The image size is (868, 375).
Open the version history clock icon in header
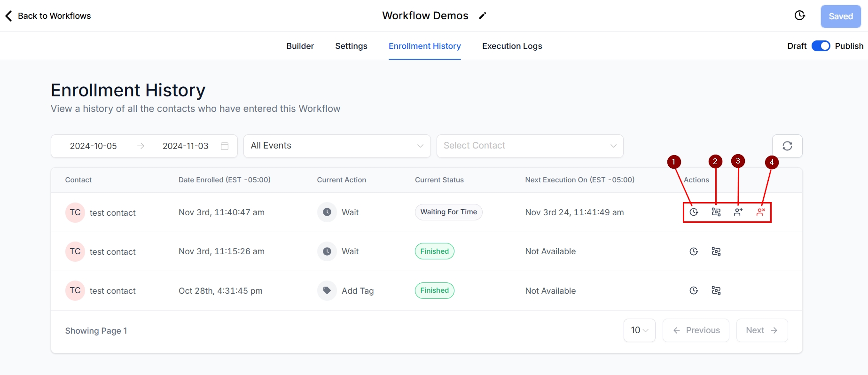[x=799, y=16]
